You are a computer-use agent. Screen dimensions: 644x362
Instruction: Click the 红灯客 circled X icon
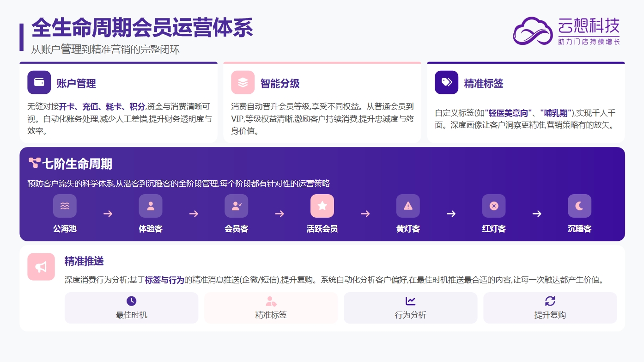493,206
